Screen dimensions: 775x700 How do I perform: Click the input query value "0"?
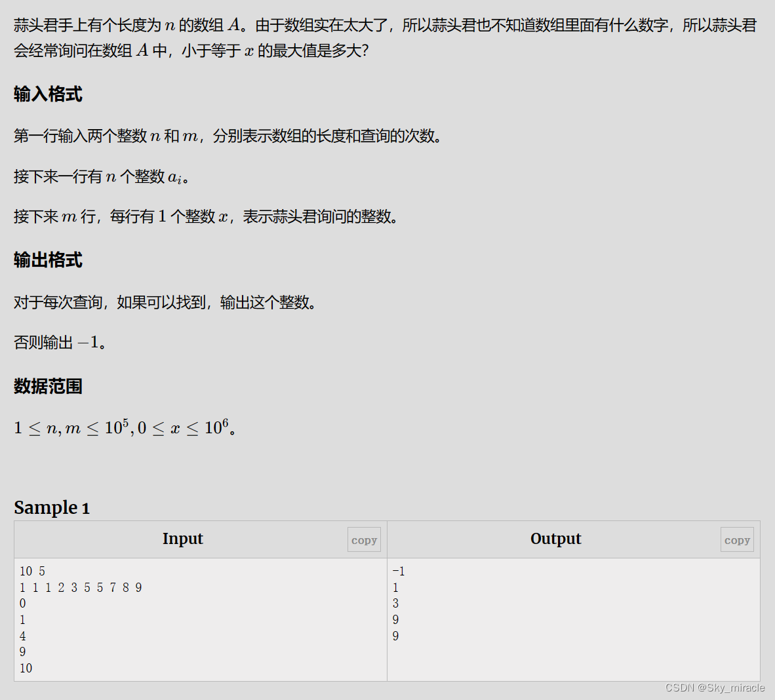tap(23, 603)
